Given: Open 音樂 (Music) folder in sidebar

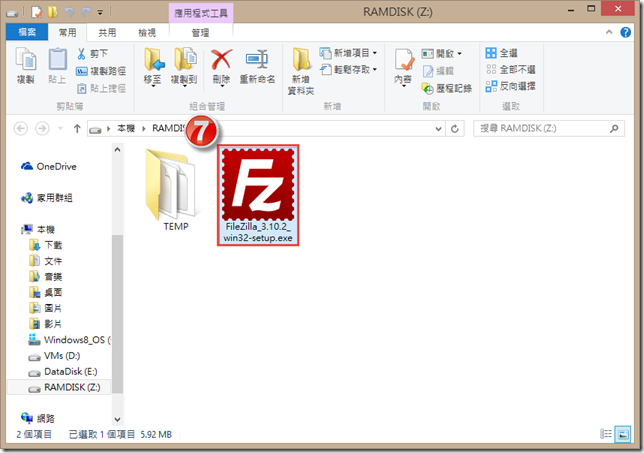Looking at the screenshot, I should (46, 277).
